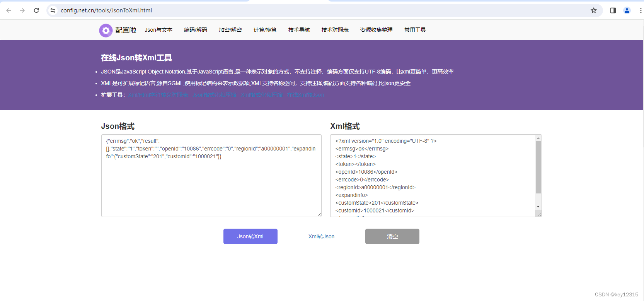Viewport: 644px width, 301px height.
Task: Bookmark this page with the star icon
Action: click(594, 10)
